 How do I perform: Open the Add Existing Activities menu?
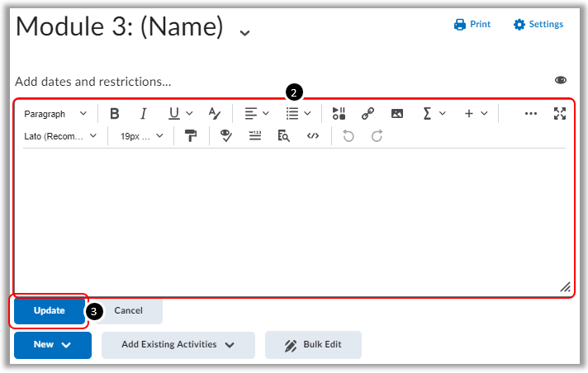coord(178,345)
